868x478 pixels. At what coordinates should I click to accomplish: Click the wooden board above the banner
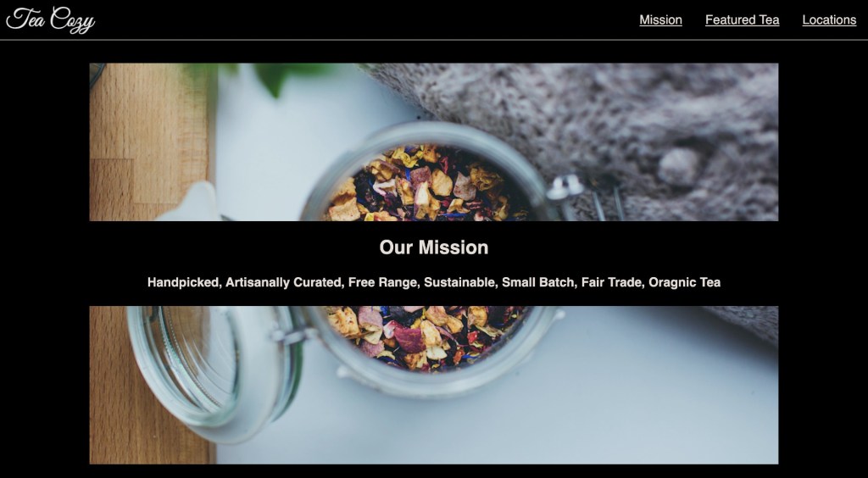149,142
